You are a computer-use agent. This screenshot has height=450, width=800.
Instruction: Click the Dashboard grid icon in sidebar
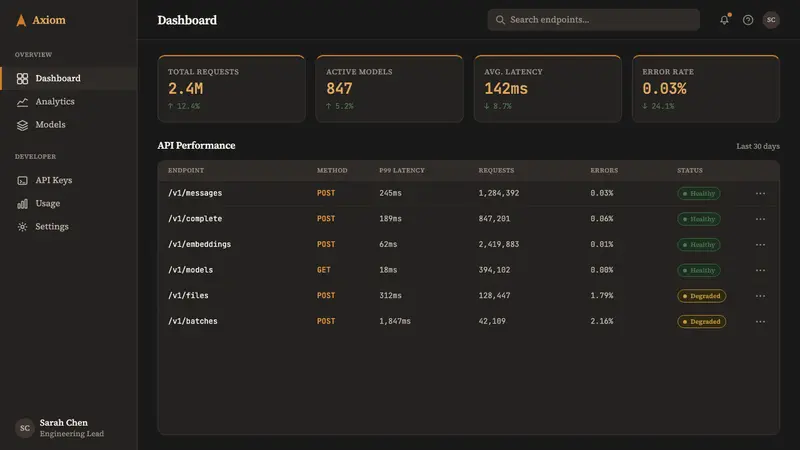pos(22,79)
